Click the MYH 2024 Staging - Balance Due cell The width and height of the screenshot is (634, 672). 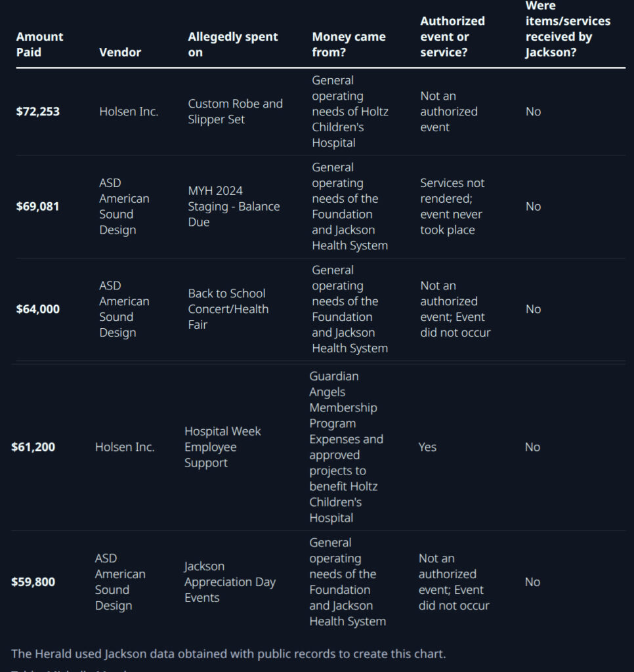pyautogui.click(x=234, y=207)
